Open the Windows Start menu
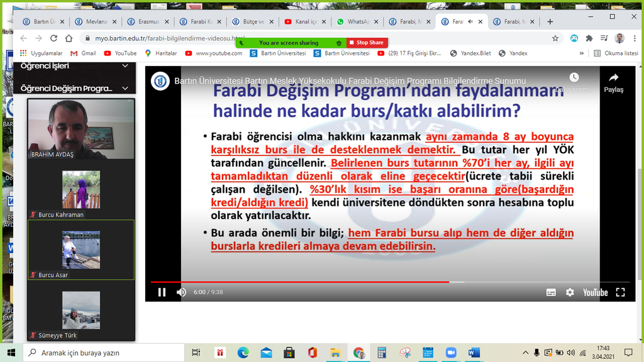644x362 pixels. pos(11,353)
